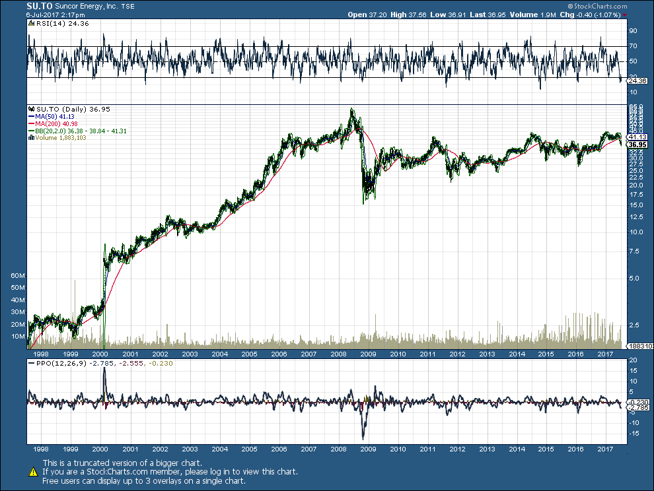Click the 24.36 RSI value tag

pyautogui.click(x=638, y=81)
